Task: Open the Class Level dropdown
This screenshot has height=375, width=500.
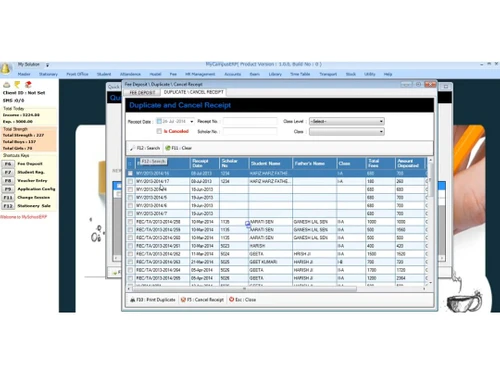Action: pyautogui.click(x=347, y=121)
